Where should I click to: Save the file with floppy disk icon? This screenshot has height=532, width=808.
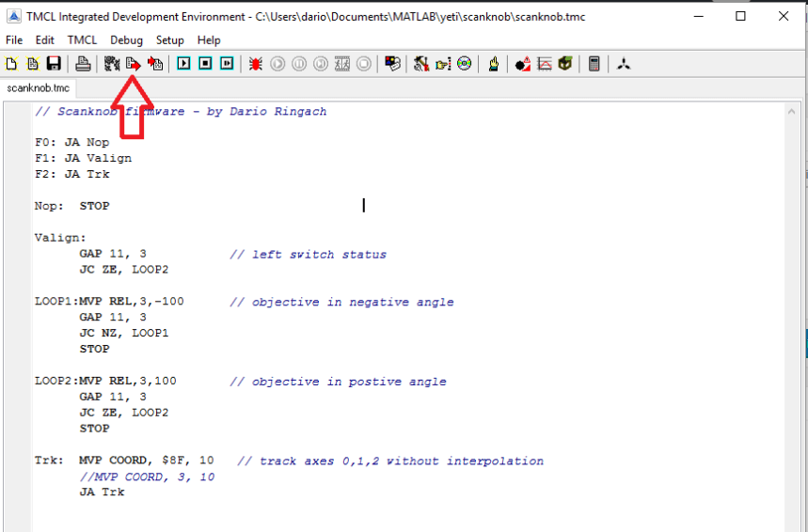pyautogui.click(x=54, y=64)
